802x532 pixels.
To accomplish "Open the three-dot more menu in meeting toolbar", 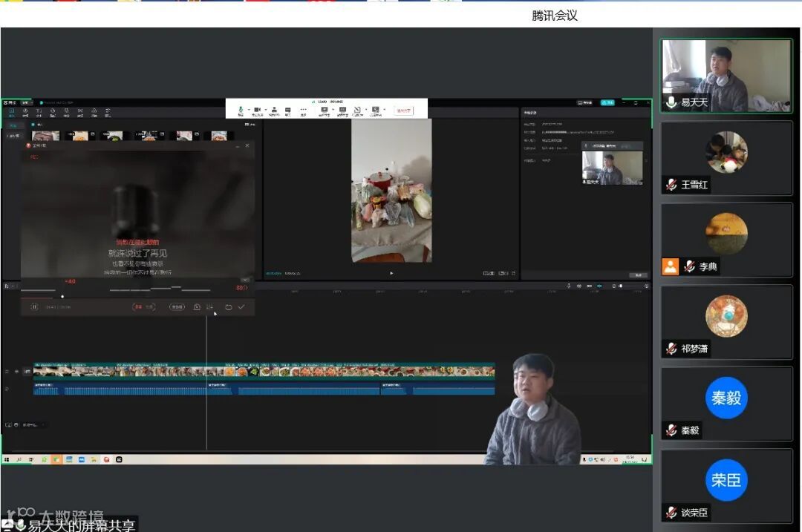I will [x=303, y=111].
